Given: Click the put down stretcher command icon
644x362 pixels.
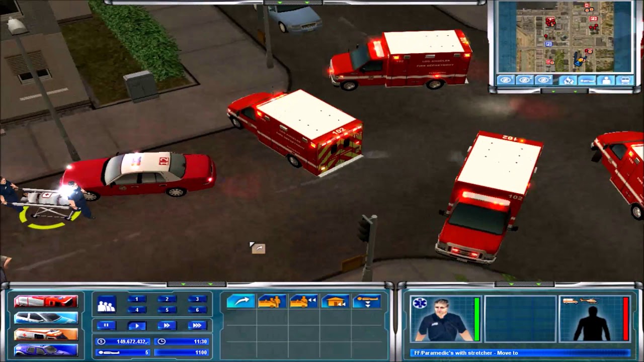Looking at the screenshot, I should click(x=367, y=302).
